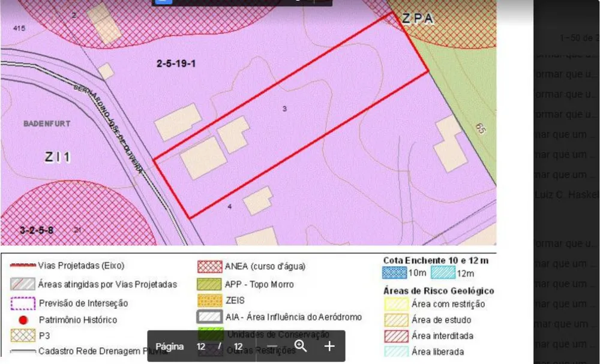The image size is (600, 364).
Task: Click the P3 legend swatch
Action: 23,336
